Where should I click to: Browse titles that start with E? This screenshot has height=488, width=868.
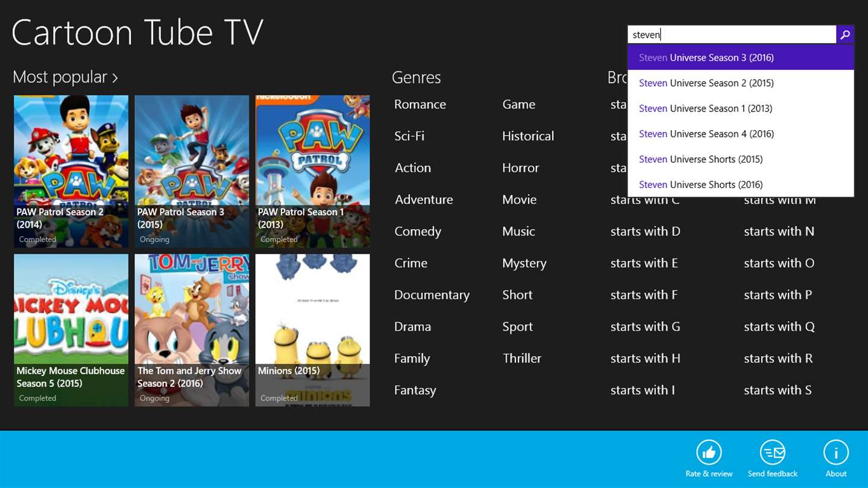[644, 263]
